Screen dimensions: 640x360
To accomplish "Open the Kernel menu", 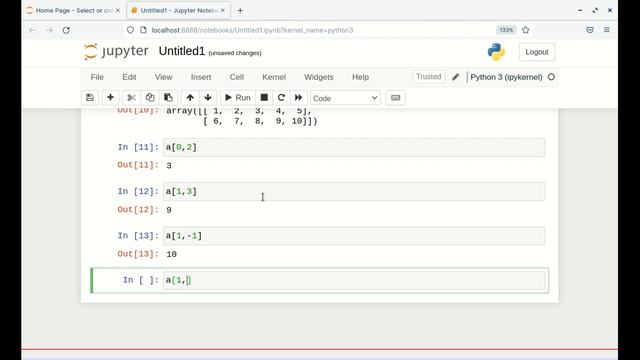I will (x=274, y=77).
